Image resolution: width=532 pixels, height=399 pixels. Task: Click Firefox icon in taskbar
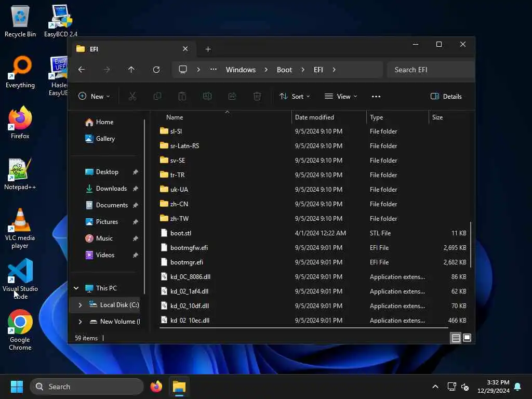click(156, 387)
